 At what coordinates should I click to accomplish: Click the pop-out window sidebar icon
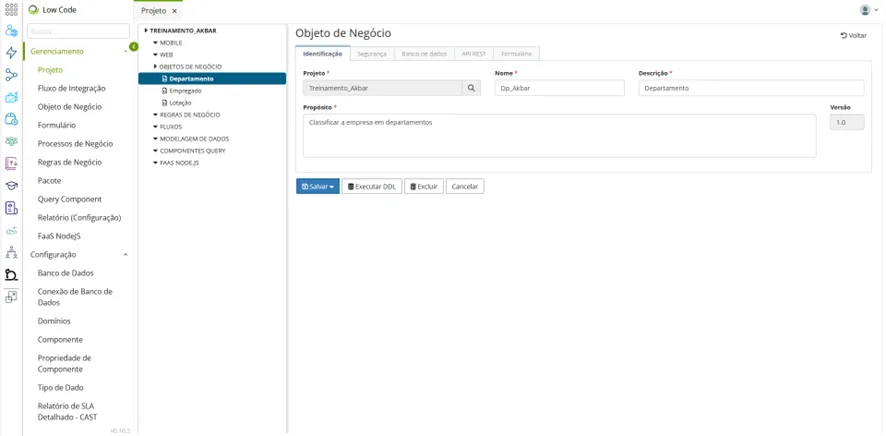coord(11,297)
